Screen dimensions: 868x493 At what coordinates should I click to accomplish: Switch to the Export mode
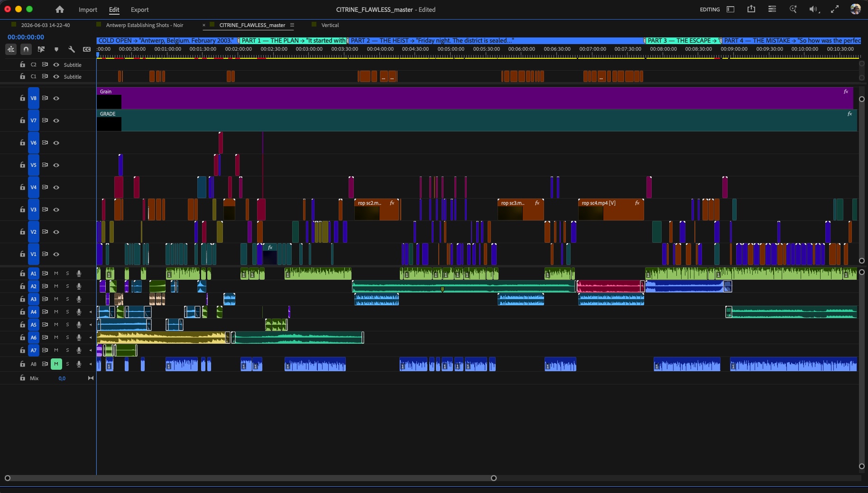[139, 9]
